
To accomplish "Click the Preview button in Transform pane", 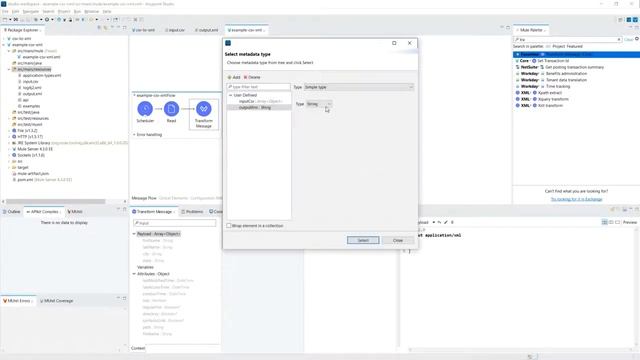I will [x=630, y=222].
